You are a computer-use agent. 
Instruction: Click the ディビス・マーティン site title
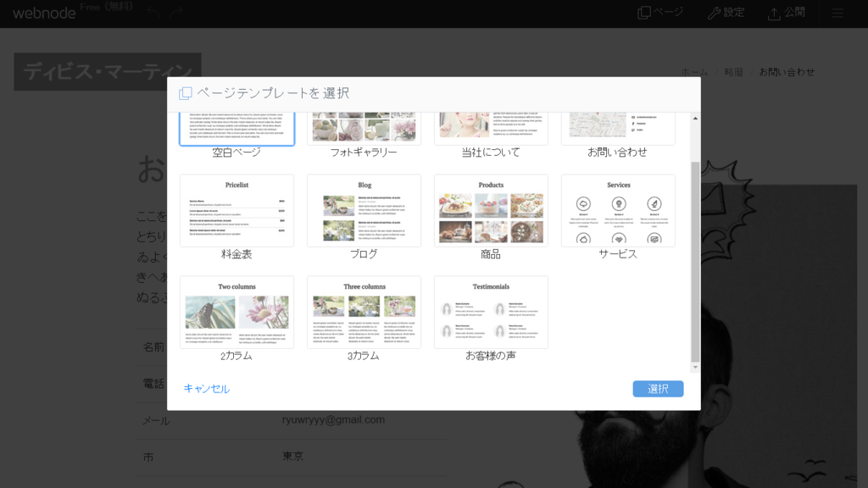pos(108,72)
